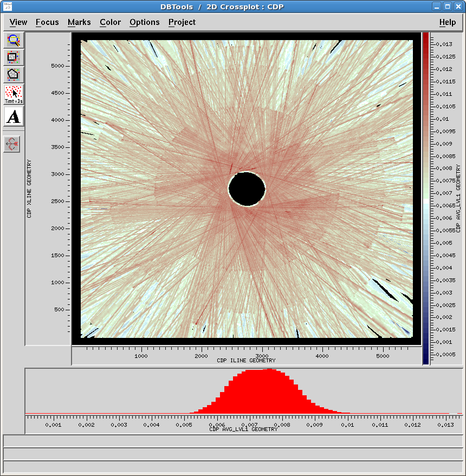The height and width of the screenshot is (476, 466).
Task: Click the CDP ILINE GEOMETRY axis label
Action: pyautogui.click(x=246, y=360)
